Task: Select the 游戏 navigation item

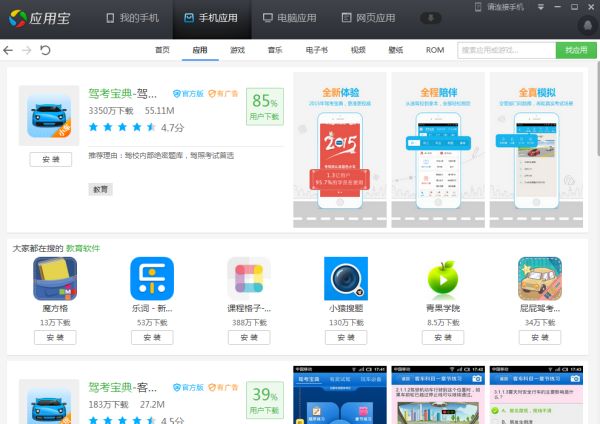Action: pos(237,50)
